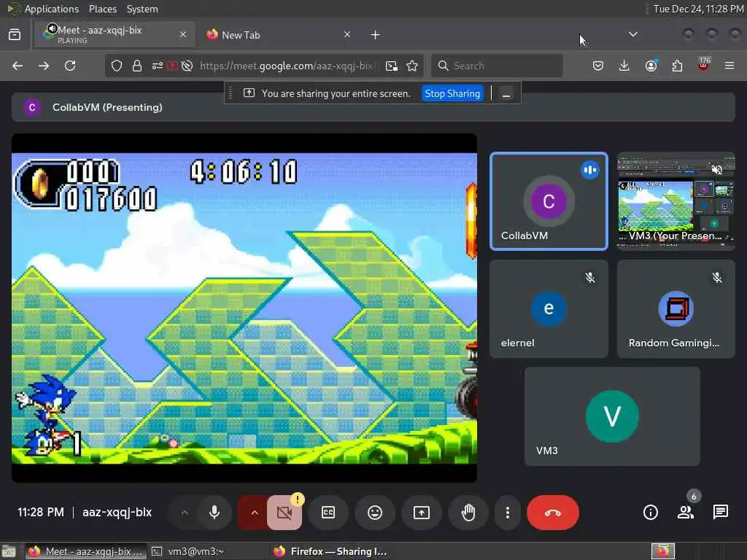Click the clock Tue Dec 24 date

(x=698, y=9)
